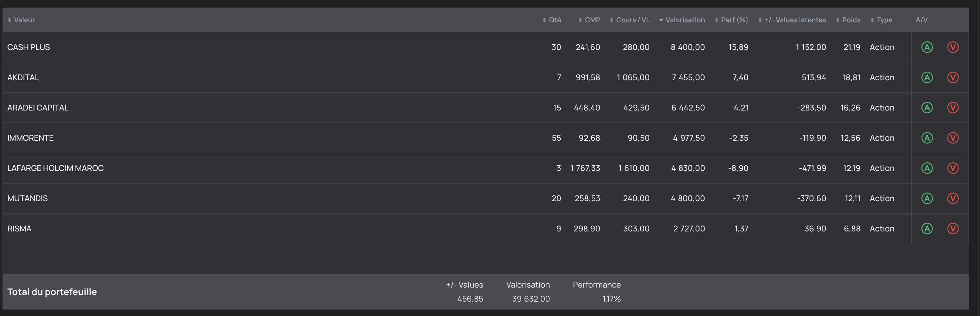Sort by Valorisation column header
Screen dimensions: 980x316
tap(682, 20)
